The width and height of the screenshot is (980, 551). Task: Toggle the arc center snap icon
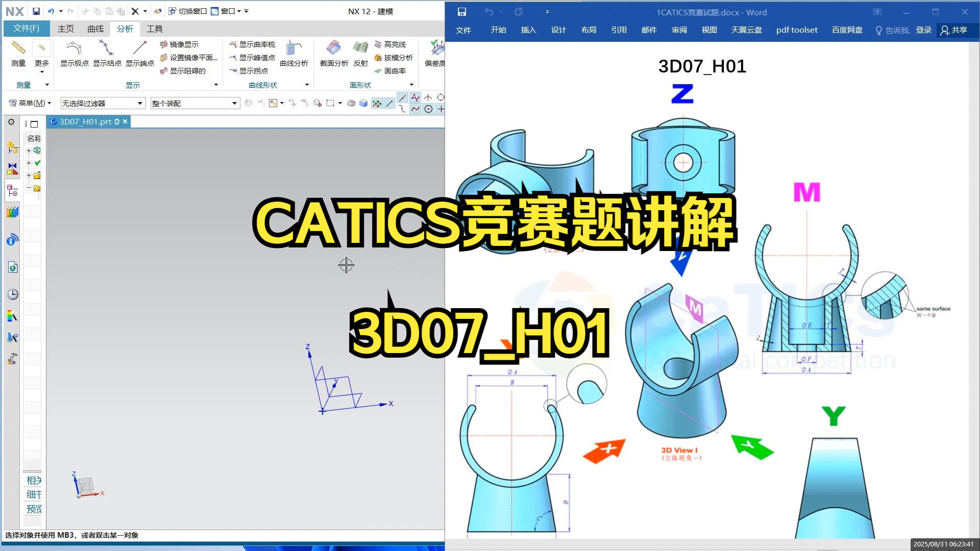point(429,109)
